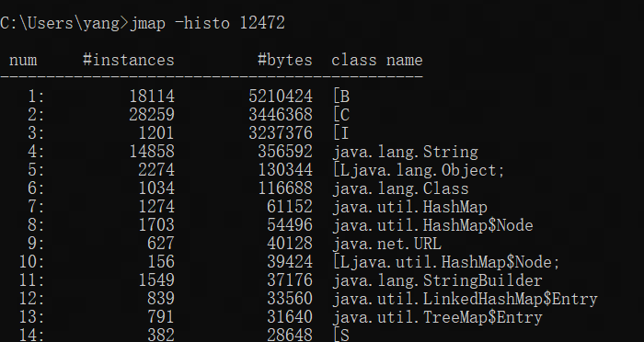Click the instances value '1034'
This screenshot has height=342, width=644.
(x=156, y=188)
